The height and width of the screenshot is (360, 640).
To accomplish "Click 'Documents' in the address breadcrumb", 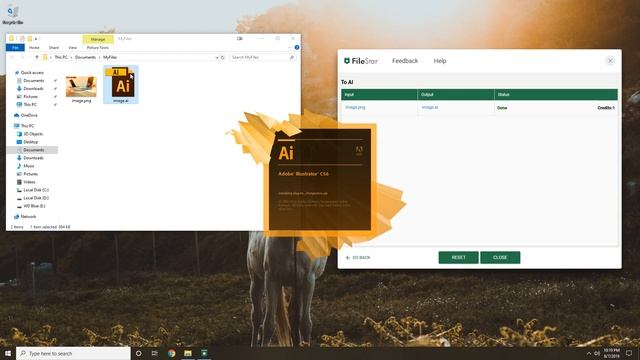I will tap(85, 58).
